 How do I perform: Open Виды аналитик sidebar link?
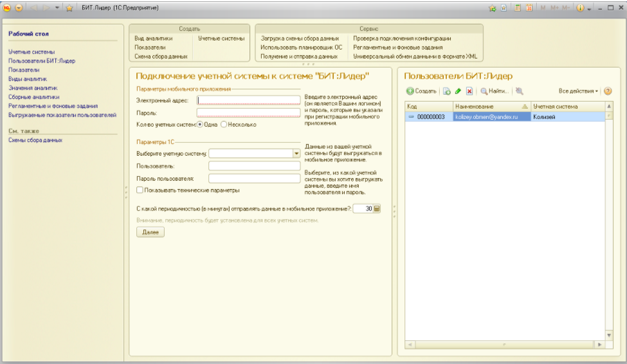(28, 79)
